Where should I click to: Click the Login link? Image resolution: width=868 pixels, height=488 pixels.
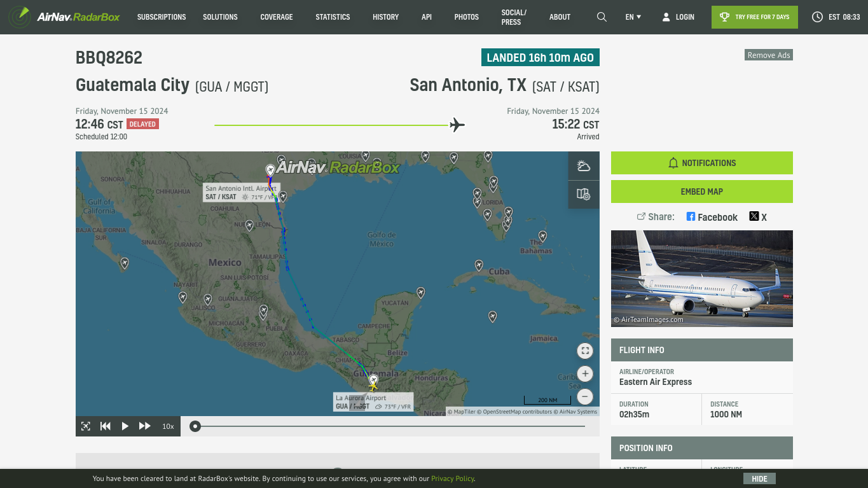[x=685, y=17]
